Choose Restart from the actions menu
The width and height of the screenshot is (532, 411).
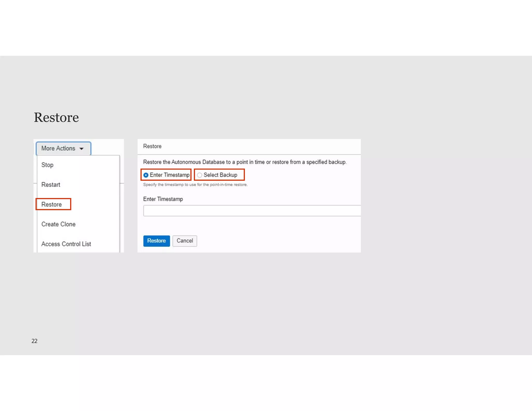[x=51, y=185]
